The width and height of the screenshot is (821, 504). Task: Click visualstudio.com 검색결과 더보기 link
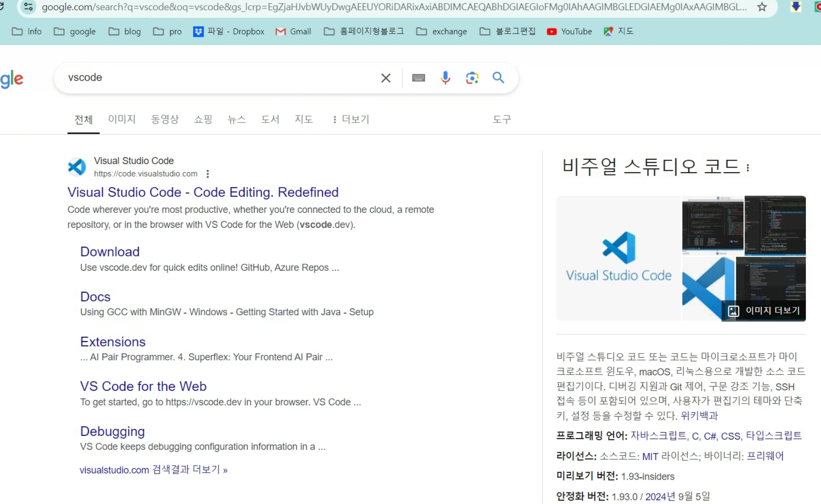point(153,470)
